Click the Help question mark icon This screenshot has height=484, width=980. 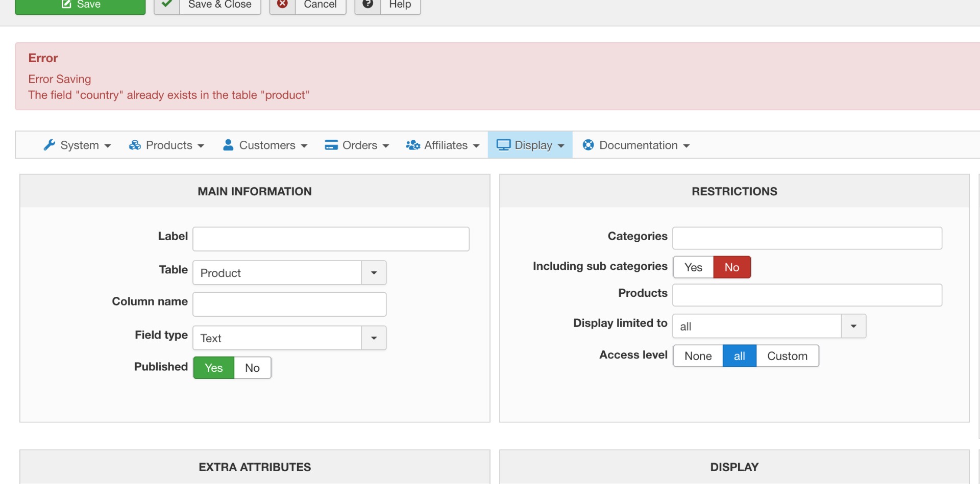367,4
